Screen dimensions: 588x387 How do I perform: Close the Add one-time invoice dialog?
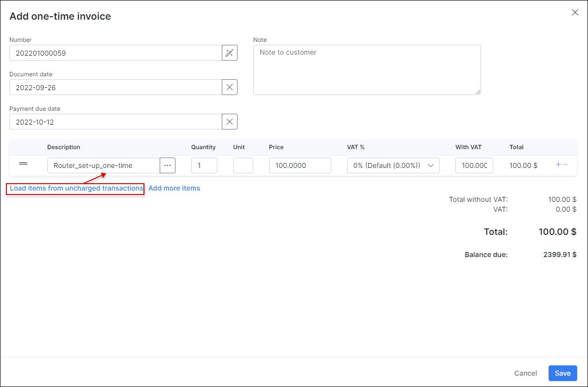tap(575, 13)
